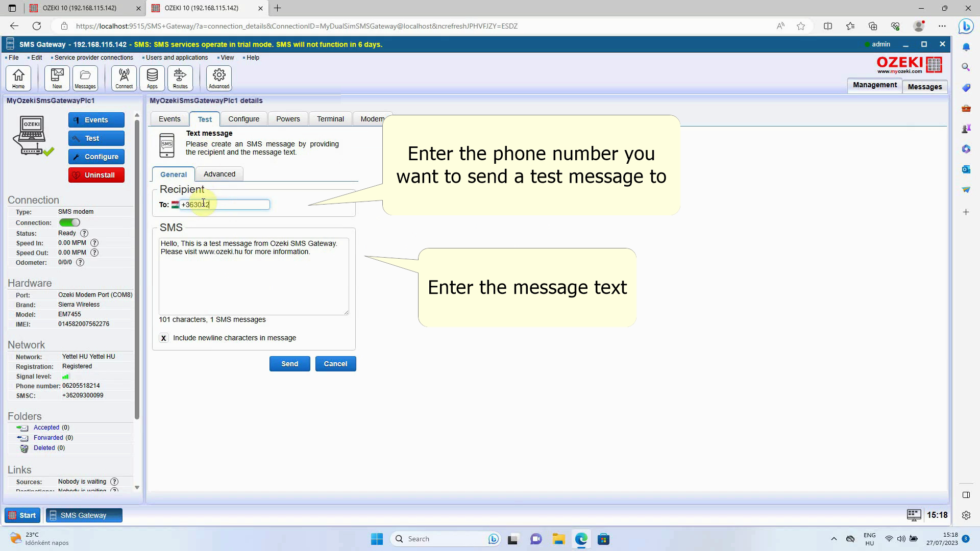This screenshot has width=980, height=551.
Task: Switch to the Powers tab
Action: [288, 119]
